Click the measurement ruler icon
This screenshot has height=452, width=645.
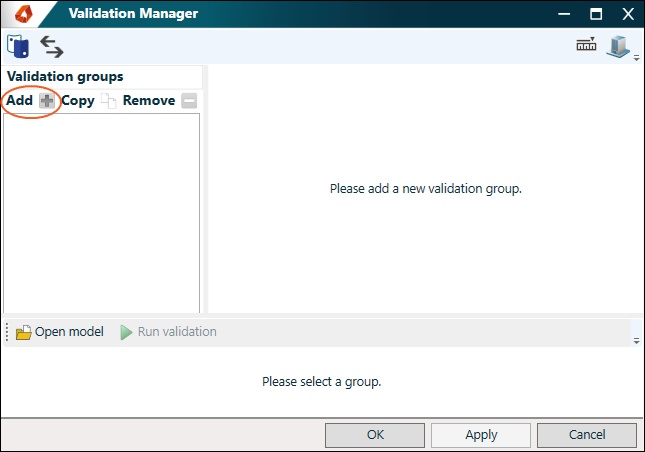tap(586, 44)
